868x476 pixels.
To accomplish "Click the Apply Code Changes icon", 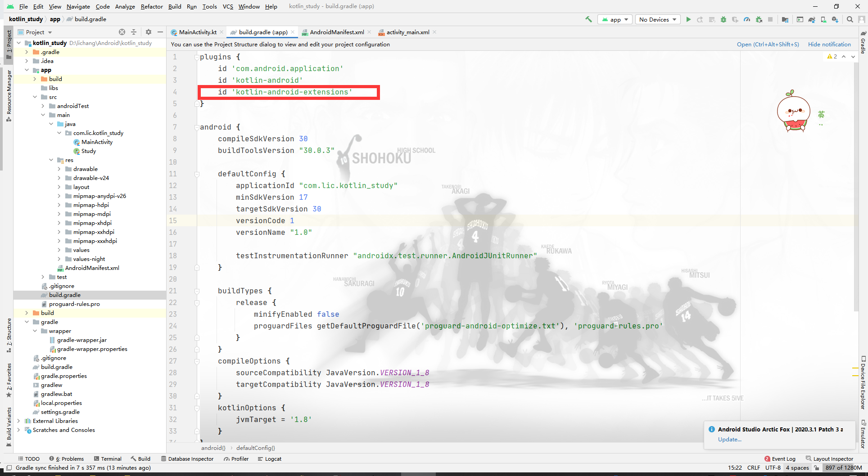I will point(712,19).
